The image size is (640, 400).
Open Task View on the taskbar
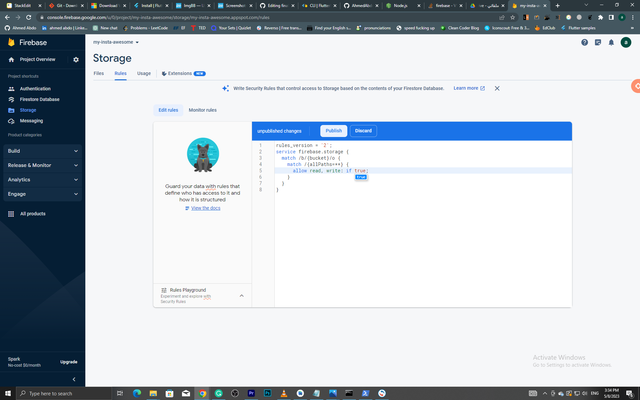point(120,393)
